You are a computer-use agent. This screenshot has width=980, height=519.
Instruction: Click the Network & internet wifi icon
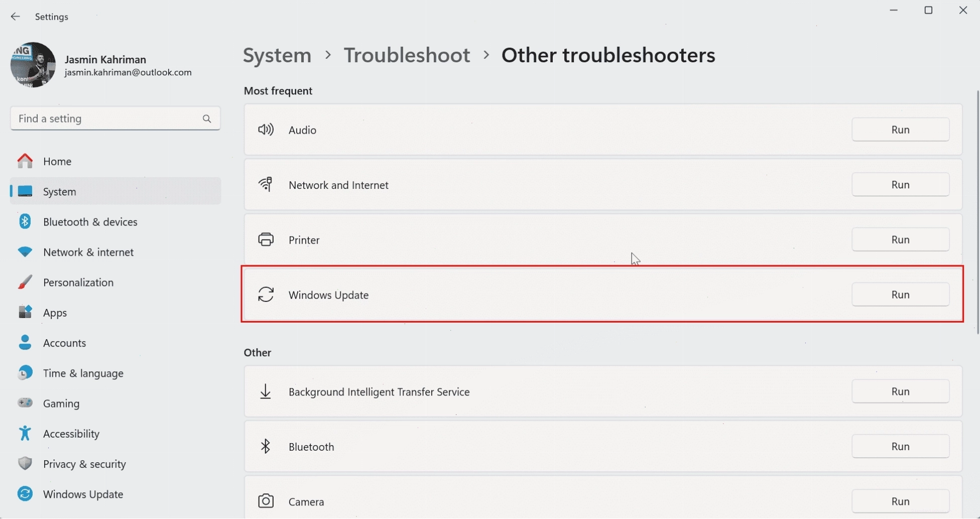click(25, 252)
